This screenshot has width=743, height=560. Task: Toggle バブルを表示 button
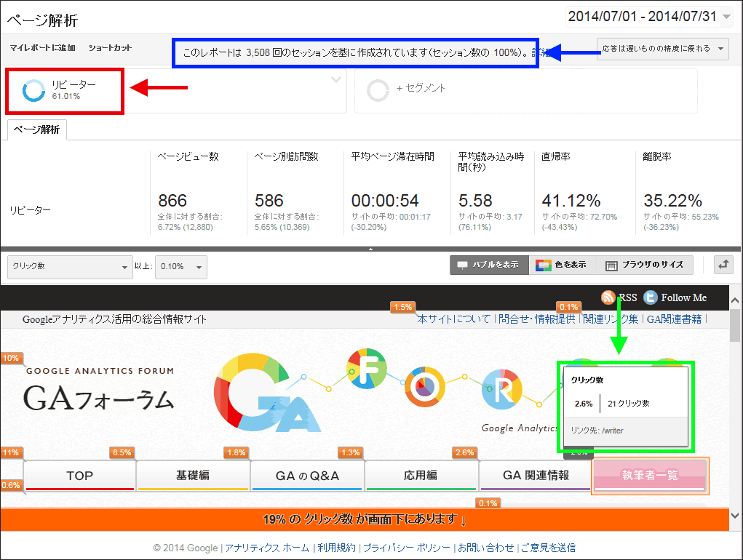(489, 265)
